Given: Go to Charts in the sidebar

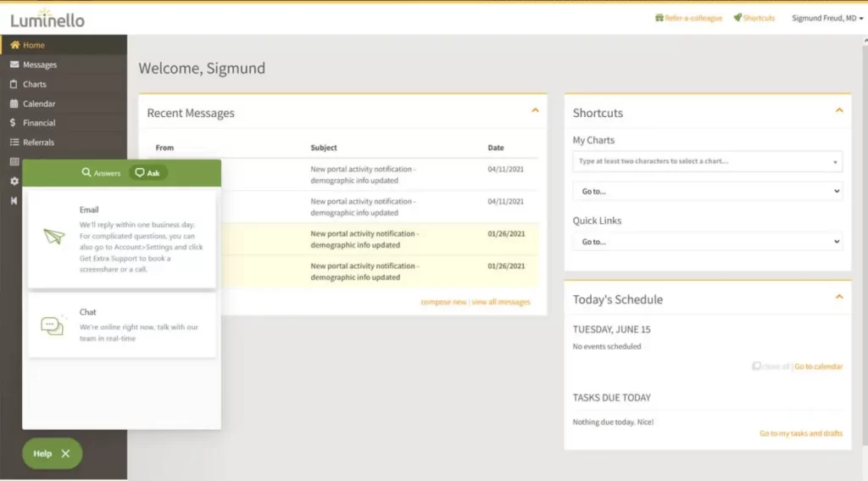Looking at the screenshot, I should (x=64, y=84).
